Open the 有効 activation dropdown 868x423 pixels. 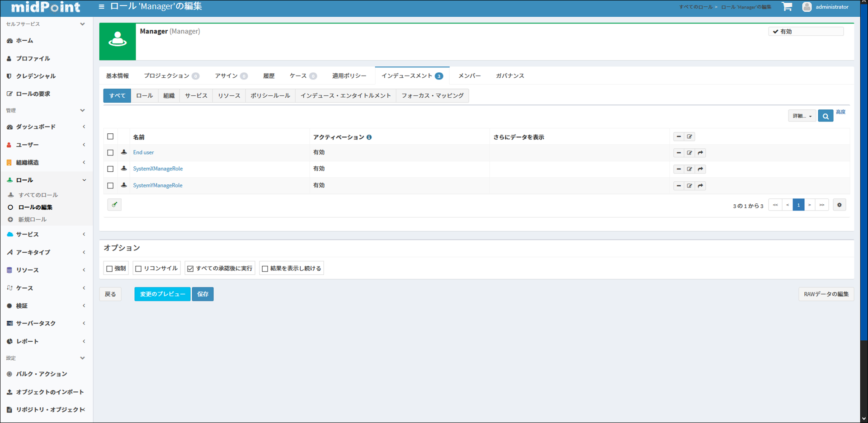(x=806, y=31)
